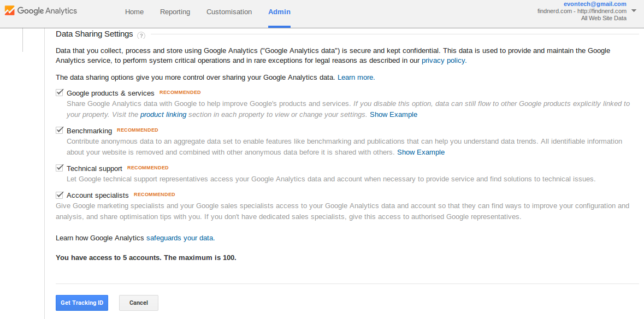This screenshot has height=319, width=644.
Task: Go to the Home tab
Action: [x=134, y=12]
